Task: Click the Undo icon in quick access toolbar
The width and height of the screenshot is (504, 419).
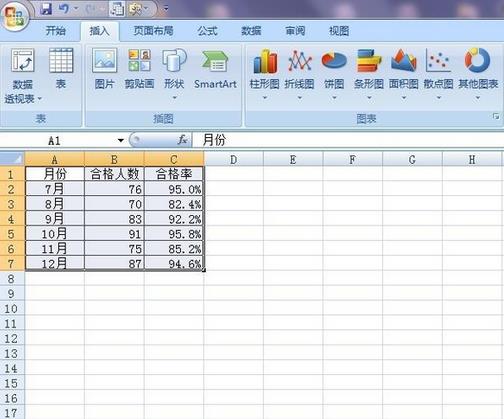Action: [x=64, y=9]
